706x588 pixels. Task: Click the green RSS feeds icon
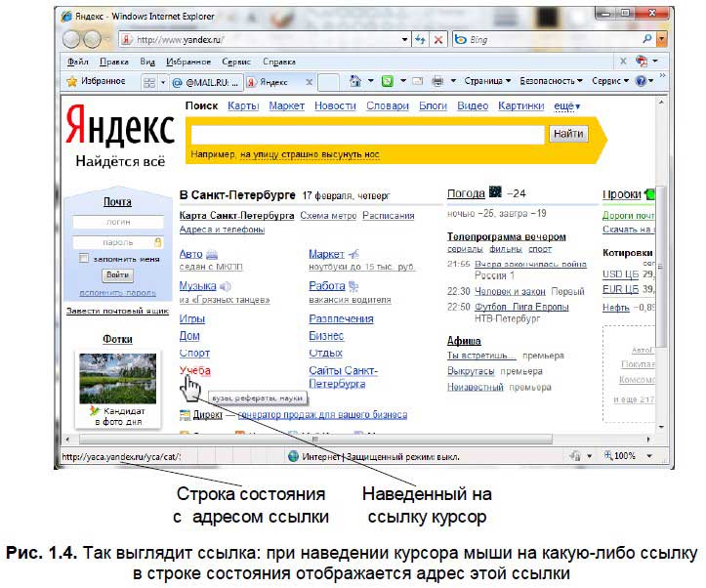388,81
